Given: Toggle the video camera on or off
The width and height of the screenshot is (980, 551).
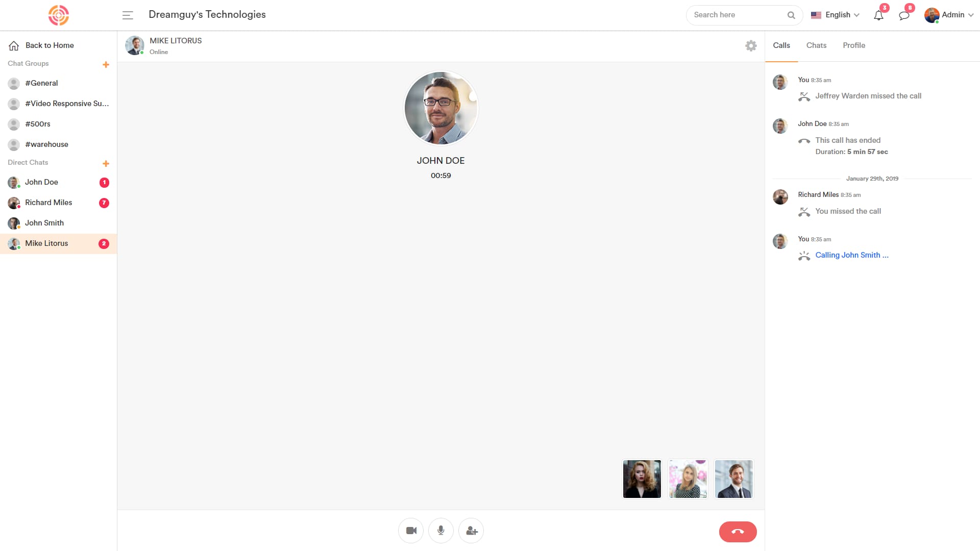Looking at the screenshot, I should pos(411,531).
